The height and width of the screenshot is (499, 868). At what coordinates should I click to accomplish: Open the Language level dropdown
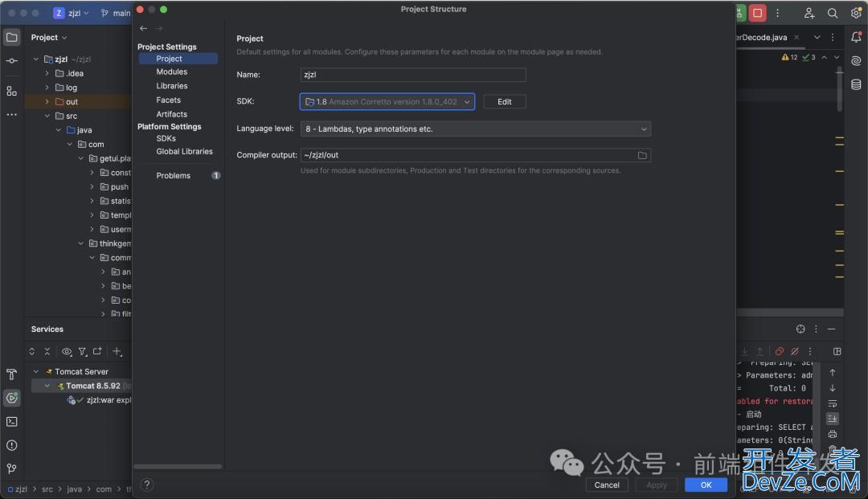point(475,129)
